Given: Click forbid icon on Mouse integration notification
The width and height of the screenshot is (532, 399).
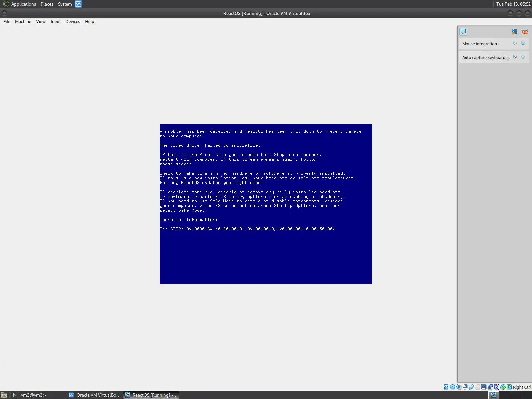Looking at the screenshot, I should [x=515, y=44].
